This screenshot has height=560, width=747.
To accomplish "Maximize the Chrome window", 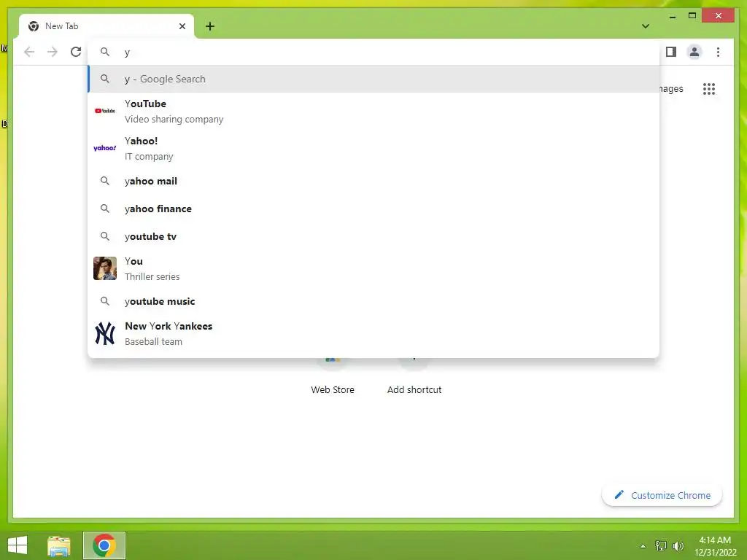I will point(692,16).
